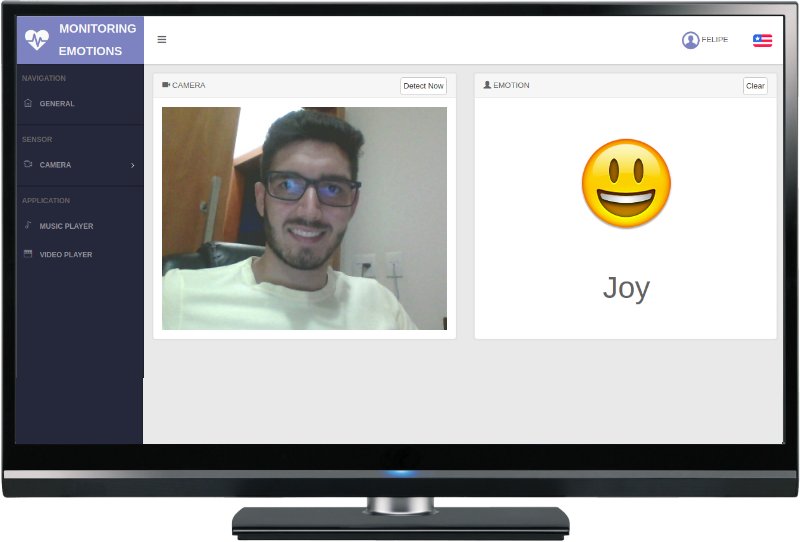Click the smiling Joy emoji
Image resolution: width=800 pixels, height=542 pixels.
pyautogui.click(x=626, y=183)
